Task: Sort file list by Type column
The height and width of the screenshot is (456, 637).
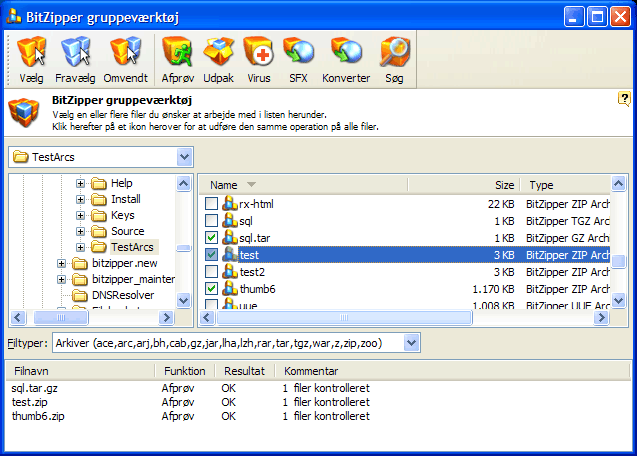Action: (x=565, y=185)
